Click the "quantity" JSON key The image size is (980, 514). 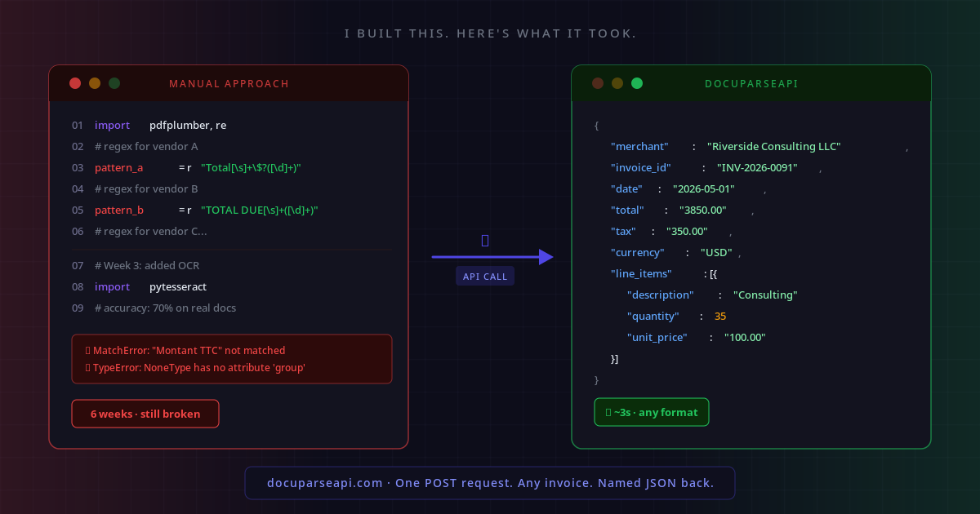click(x=653, y=317)
